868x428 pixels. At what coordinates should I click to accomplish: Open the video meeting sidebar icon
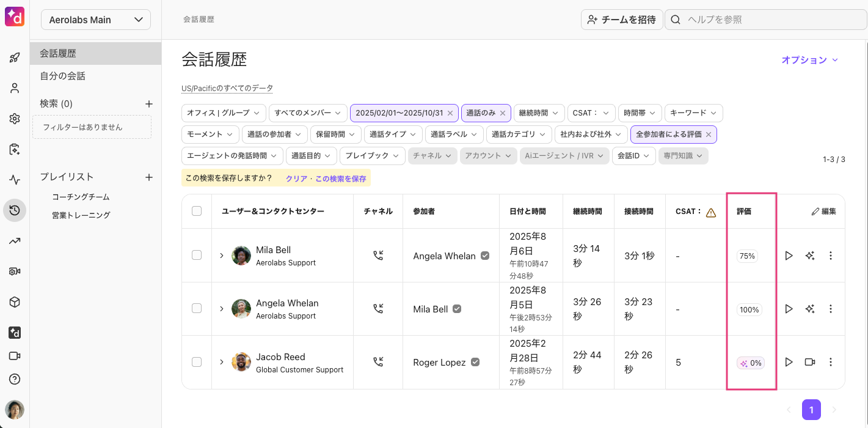click(x=15, y=356)
